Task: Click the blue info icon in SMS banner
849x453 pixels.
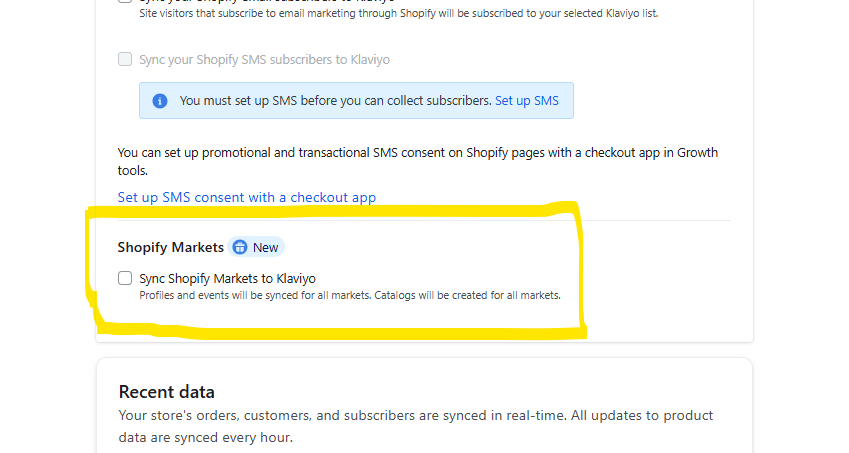Action: coord(160,101)
